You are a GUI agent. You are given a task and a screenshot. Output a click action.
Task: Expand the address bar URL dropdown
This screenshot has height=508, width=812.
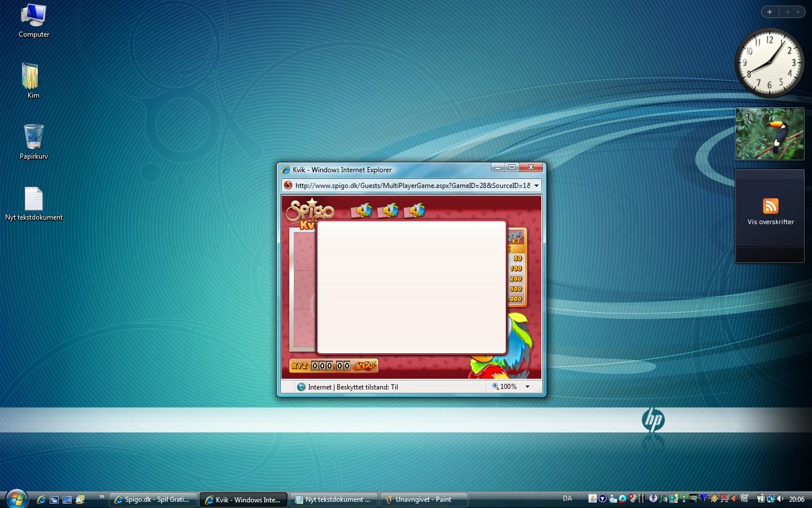coord(536,185)
